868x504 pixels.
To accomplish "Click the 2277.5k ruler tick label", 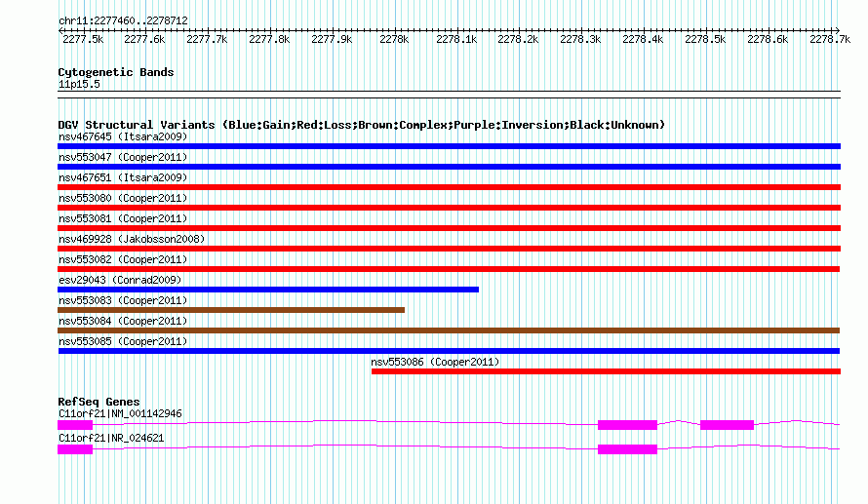I will coord(83,39).
